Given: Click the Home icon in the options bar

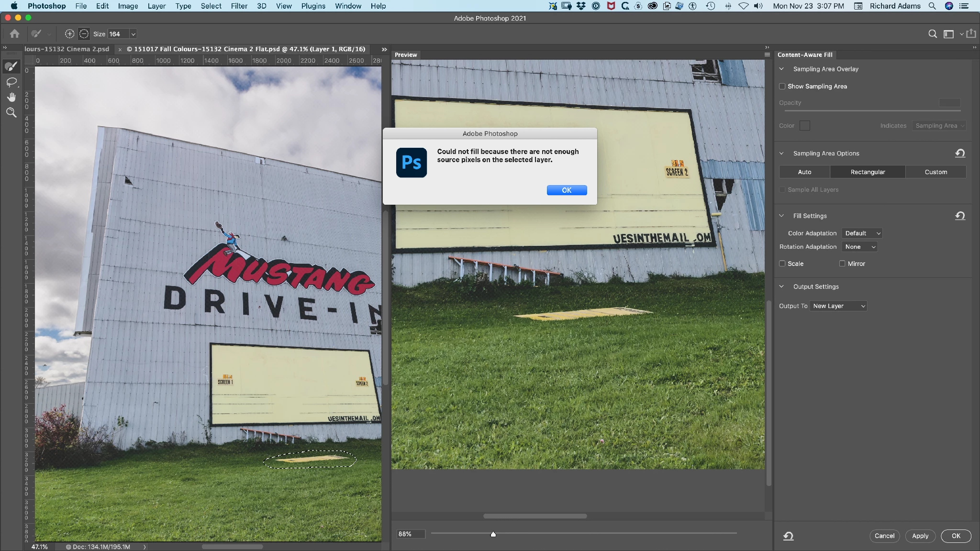Looking at the screenshot, I should (x=15, y=34).
